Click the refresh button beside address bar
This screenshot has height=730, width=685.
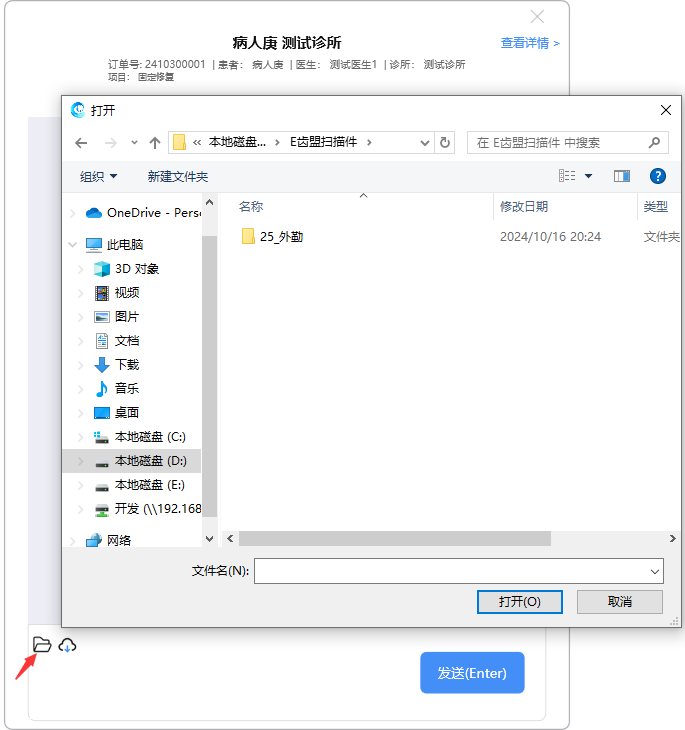(x=446, y=142)
